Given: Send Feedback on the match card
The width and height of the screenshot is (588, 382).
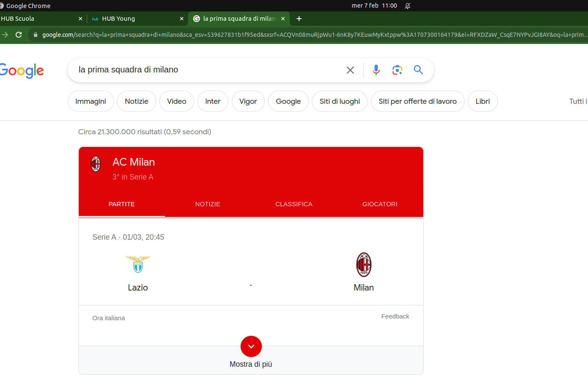Looking at the screenshot, I should tap(395, 316).
